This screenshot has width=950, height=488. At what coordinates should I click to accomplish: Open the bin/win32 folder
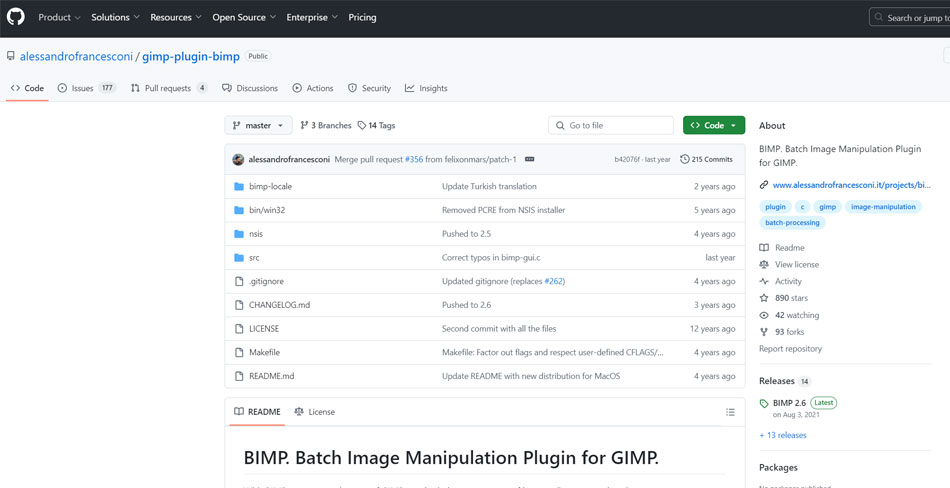(267, 210)
